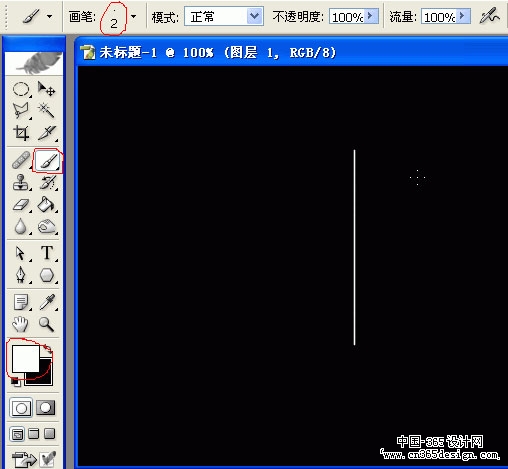
Task: Open the 不透明度 opacity slider arrow
Action: click(x=370, y=16)
